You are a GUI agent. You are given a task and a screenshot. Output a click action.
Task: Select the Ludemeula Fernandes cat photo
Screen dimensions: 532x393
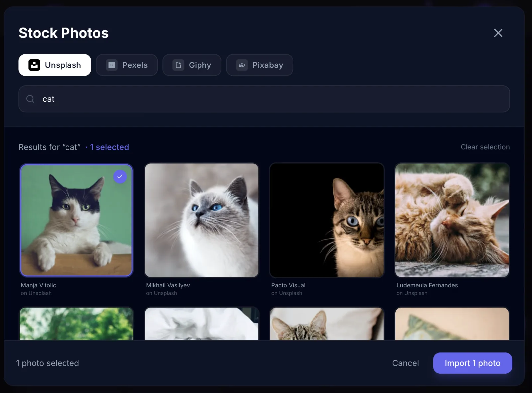point(452,220)
